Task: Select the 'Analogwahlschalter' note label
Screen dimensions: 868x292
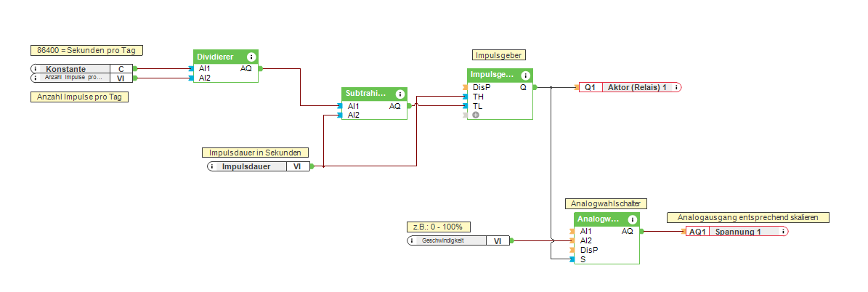Action: tap(606, 204)
